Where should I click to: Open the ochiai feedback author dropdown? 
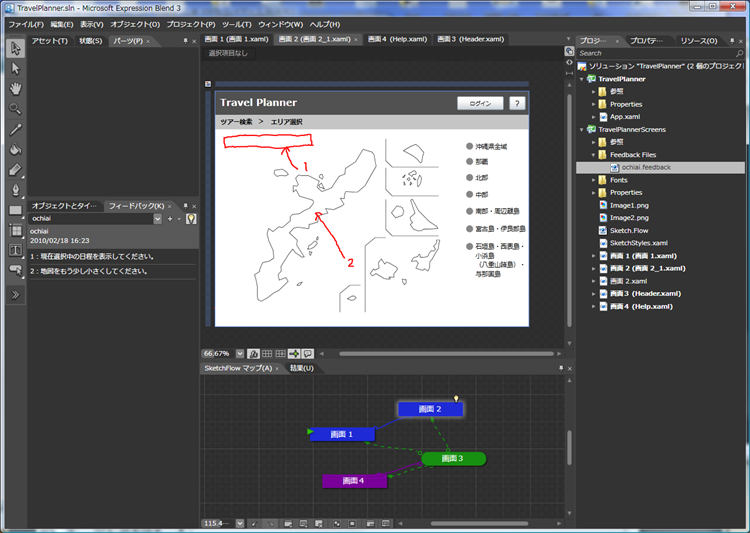point(157,219)
